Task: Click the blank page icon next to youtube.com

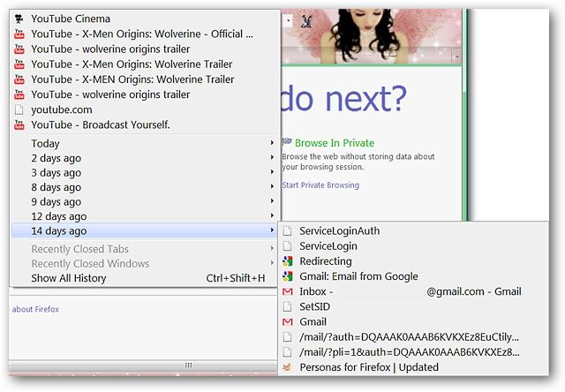Action: 19,109
